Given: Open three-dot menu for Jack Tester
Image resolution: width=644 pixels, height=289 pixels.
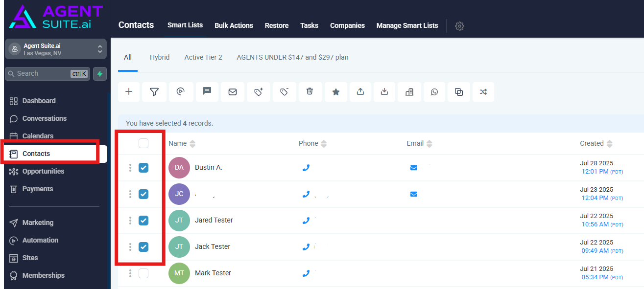Looking at the screenshot, I should (x=130, y=247).
